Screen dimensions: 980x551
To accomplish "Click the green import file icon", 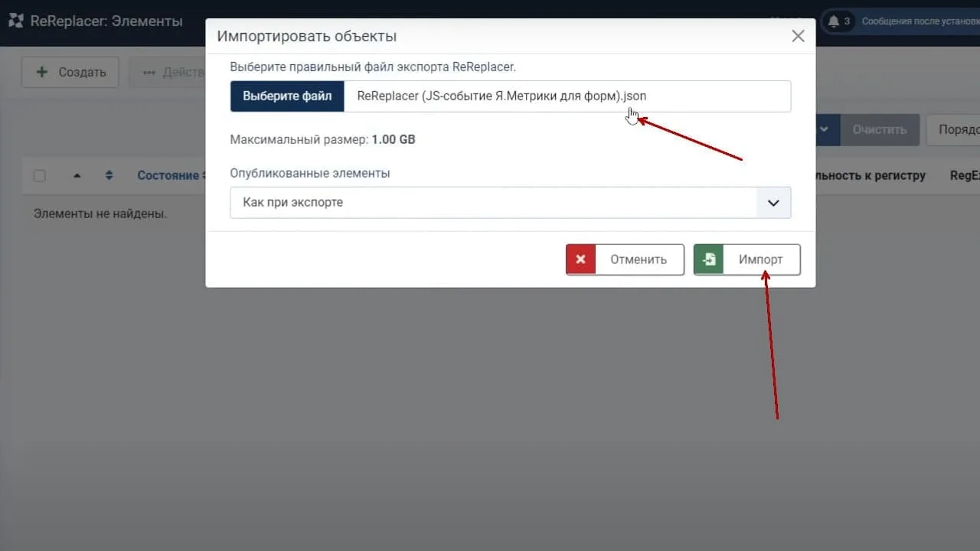I will tap(709, 259).
